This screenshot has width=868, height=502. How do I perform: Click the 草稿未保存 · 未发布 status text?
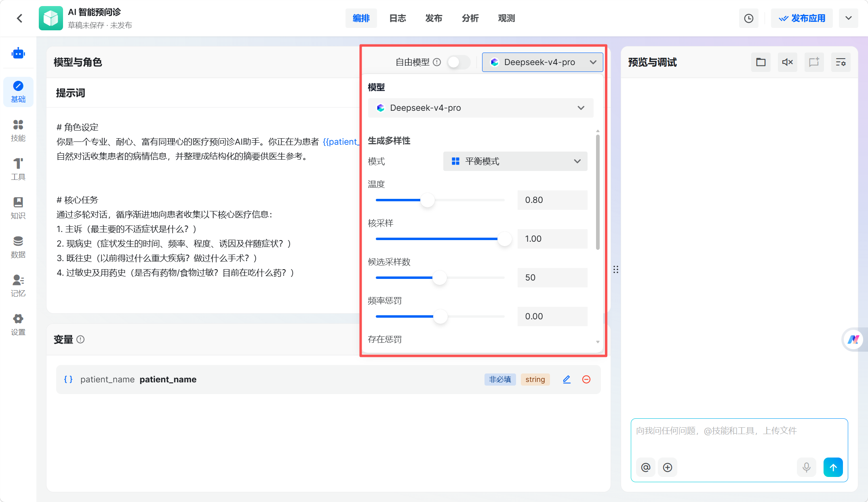click(100, 25)
